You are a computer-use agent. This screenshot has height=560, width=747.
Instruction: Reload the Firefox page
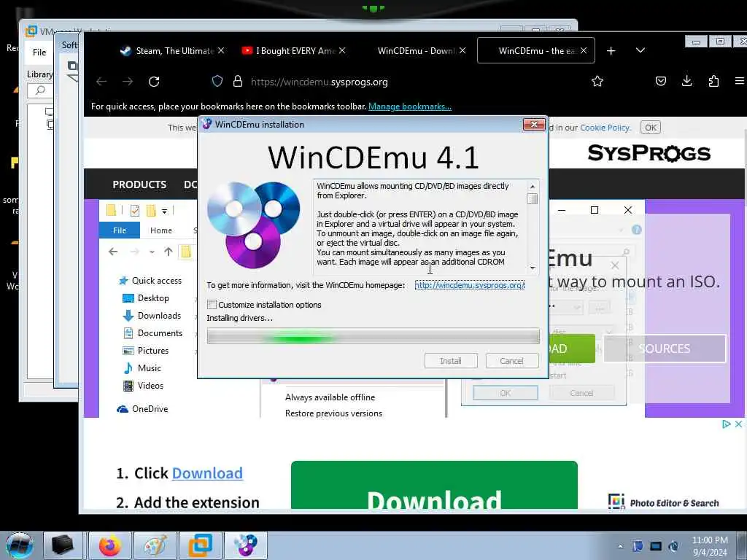154,82
